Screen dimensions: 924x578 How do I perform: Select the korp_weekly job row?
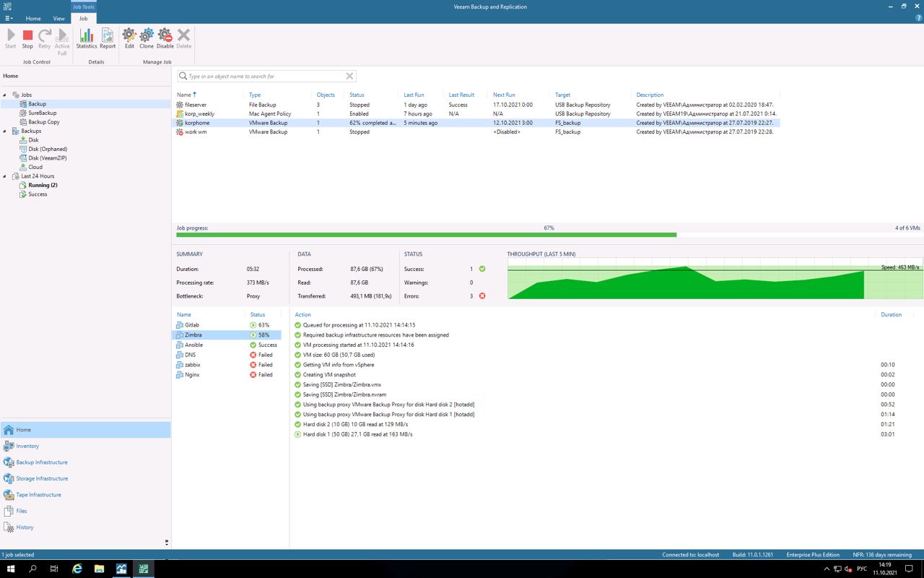477,113
